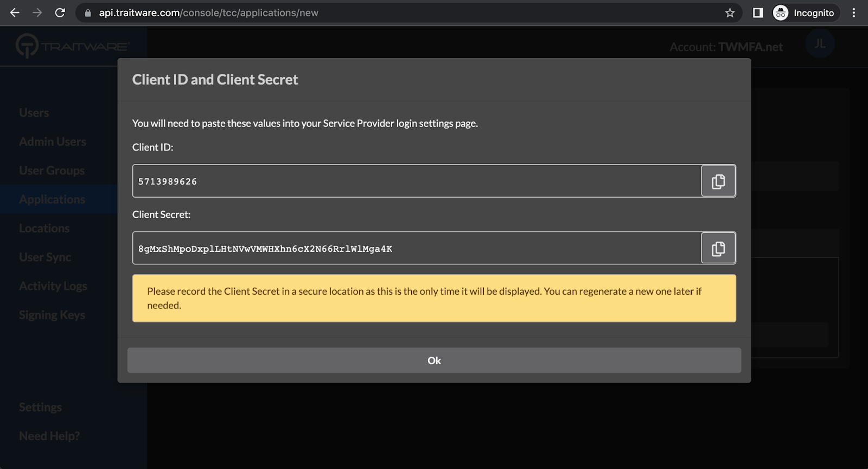The height and width of the screenshot is (469, 868).
Task: Go forward with the browser forward arrow
Action: 37,12
